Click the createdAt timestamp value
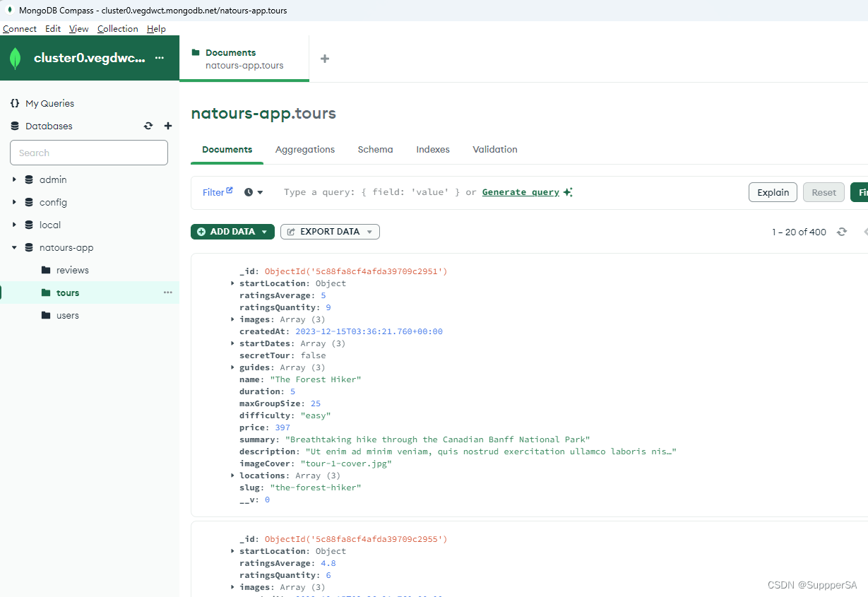The width and height of the screenshot is (868, 597). [369, 331]
